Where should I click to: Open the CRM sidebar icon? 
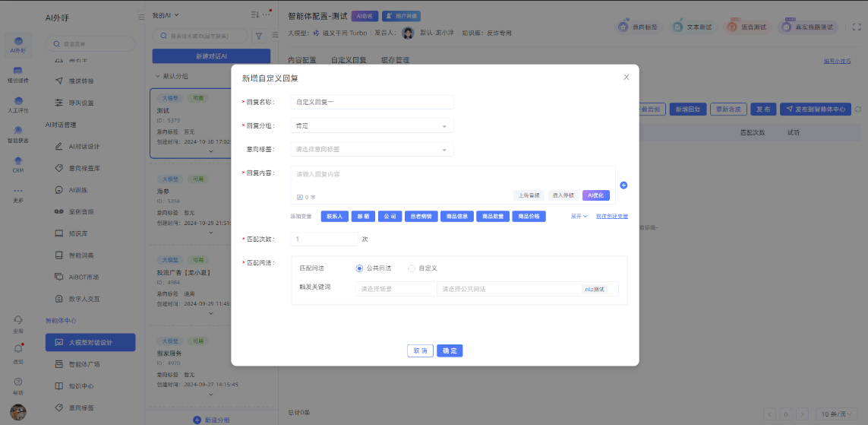[18, 164]
